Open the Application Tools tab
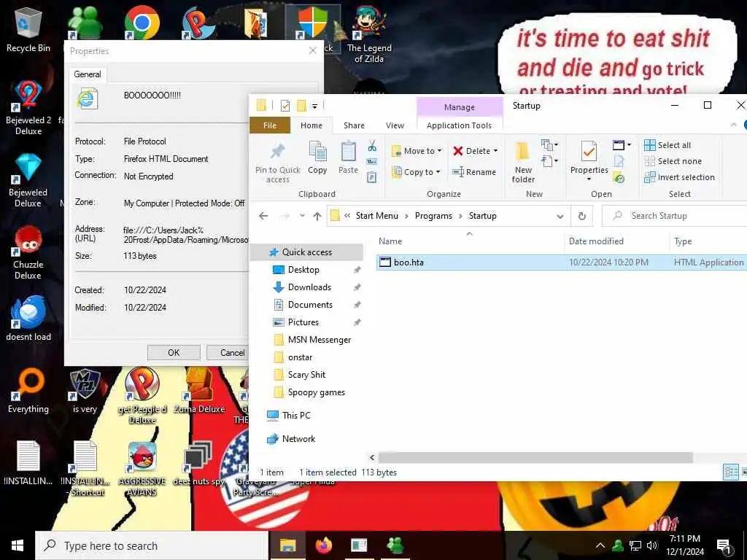The image size is (747, 560). (x=460, y=125)
